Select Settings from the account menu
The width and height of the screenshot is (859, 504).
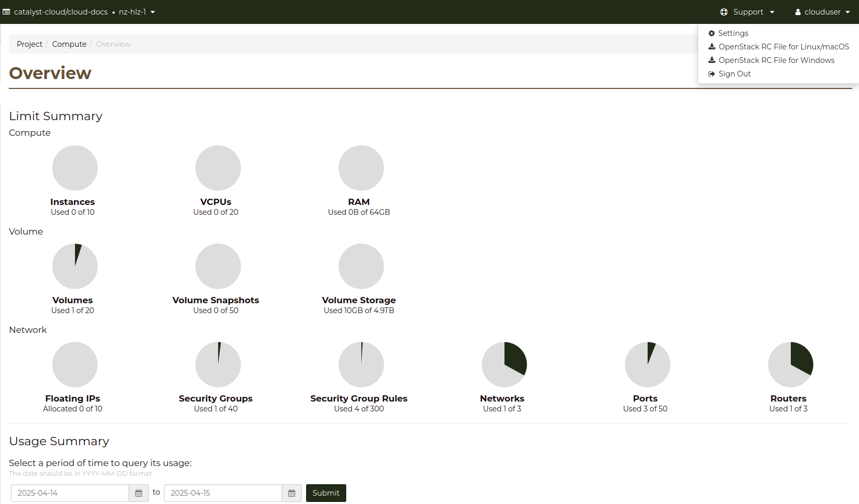[x=733, y=33]
